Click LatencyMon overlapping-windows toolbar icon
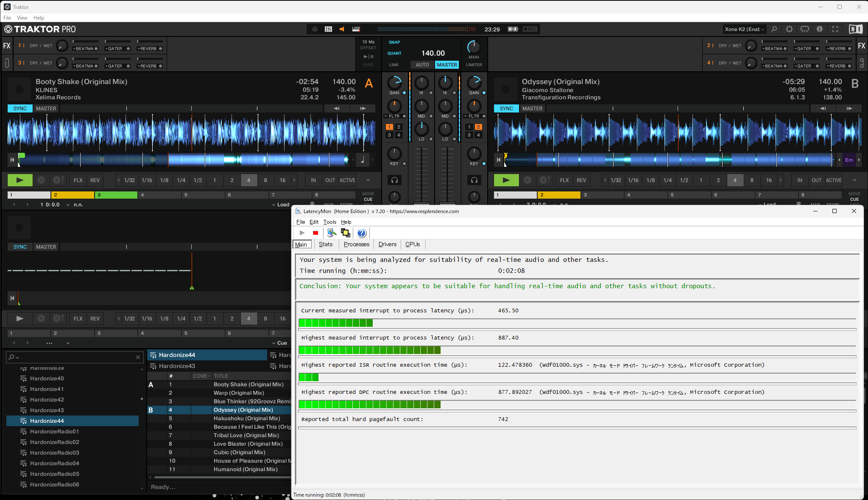 [x=345, y=233]
